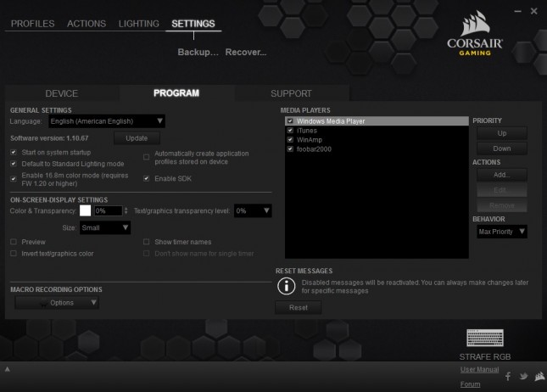Click the Corsair sails icon in footer
Image resolution: width=547 pixels, height=392 pixels.
[539, 376]
